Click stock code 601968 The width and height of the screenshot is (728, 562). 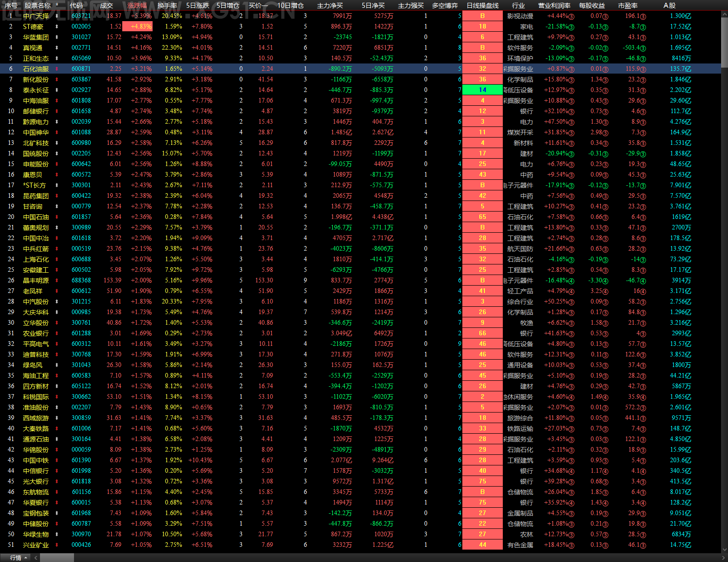point(81,513)
